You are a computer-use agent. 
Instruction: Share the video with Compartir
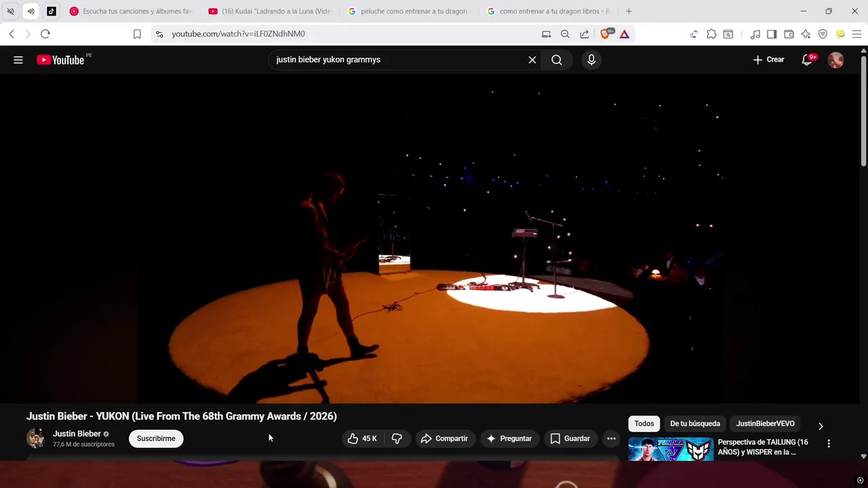click(x=444, y=439)
